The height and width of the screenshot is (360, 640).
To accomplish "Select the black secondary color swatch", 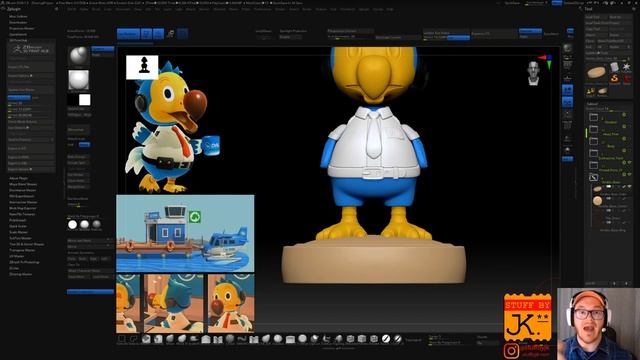I will tap(73, 100).
